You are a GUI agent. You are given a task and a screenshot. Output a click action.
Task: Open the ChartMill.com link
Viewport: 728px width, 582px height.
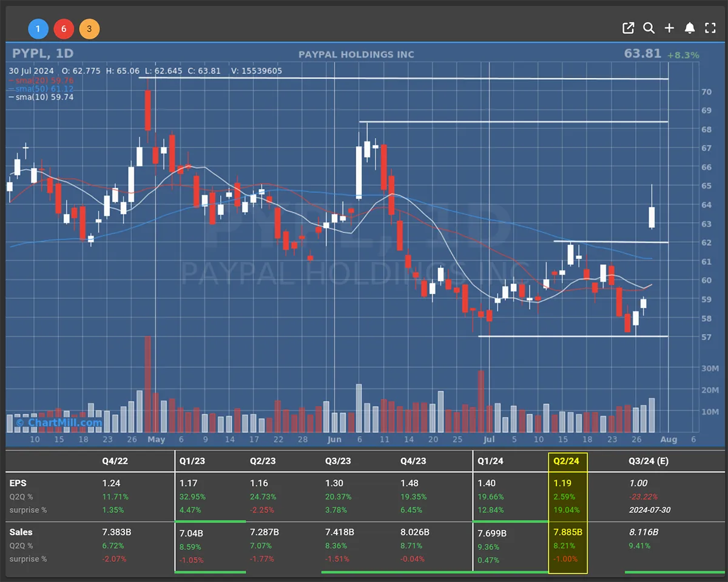point(59,423)
